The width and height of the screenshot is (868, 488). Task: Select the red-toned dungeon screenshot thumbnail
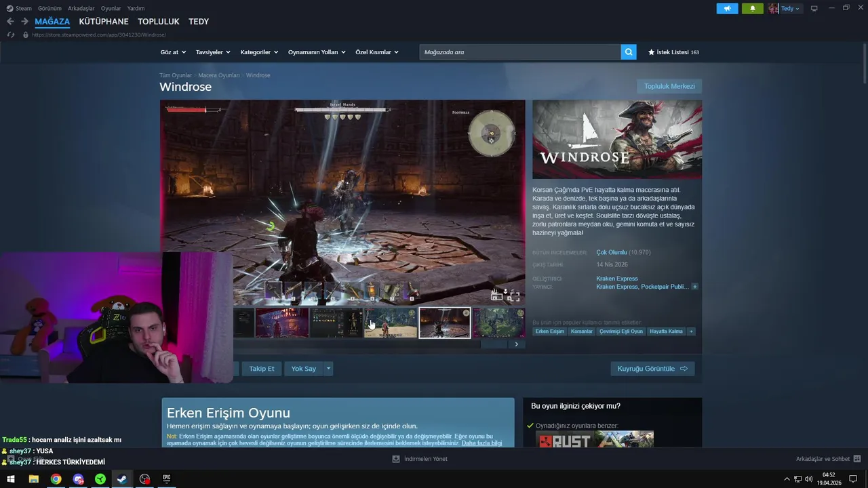coord(282,323)
